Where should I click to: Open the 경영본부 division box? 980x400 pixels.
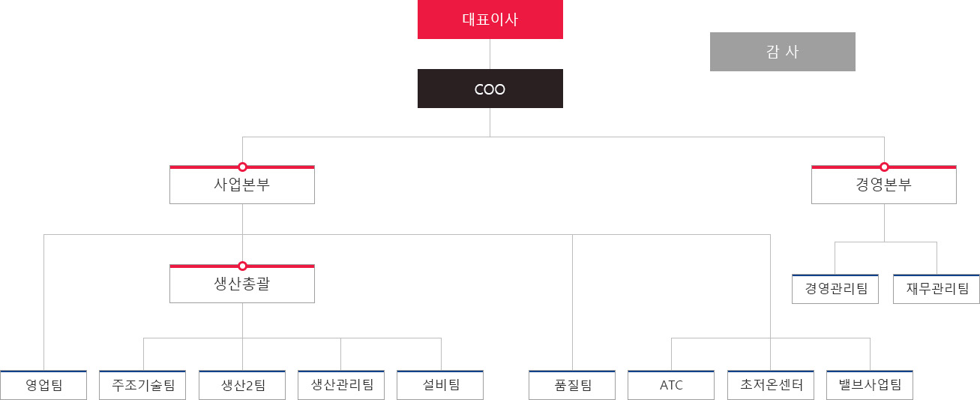883,185
